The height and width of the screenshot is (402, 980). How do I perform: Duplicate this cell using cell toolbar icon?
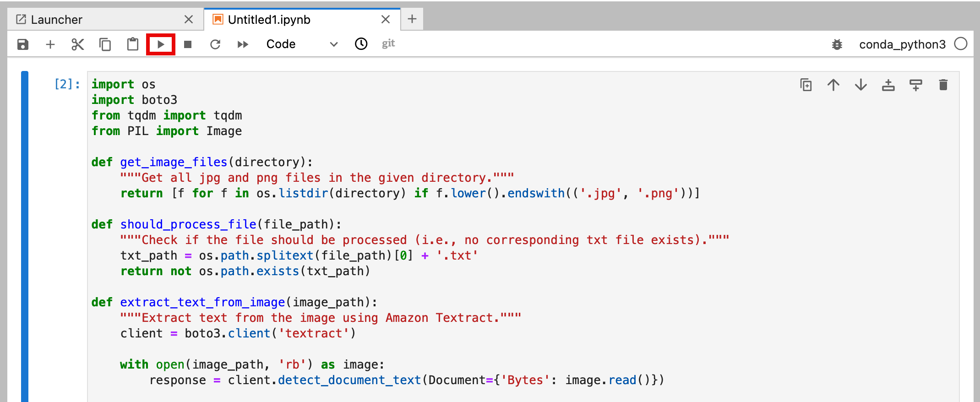click(806, 85)
